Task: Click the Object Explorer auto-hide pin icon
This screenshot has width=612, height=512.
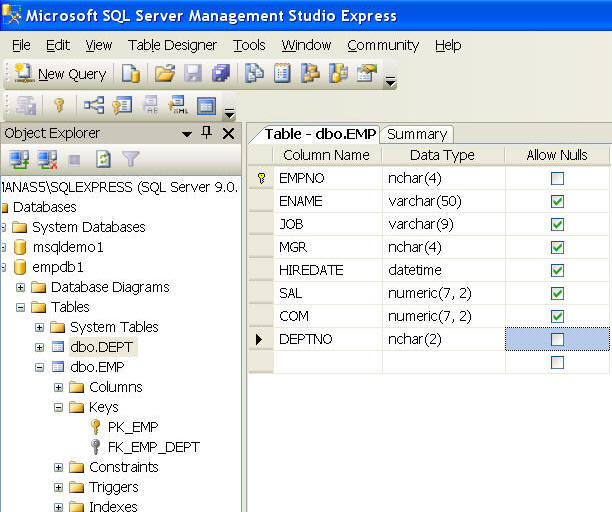Action: [206, 133]
